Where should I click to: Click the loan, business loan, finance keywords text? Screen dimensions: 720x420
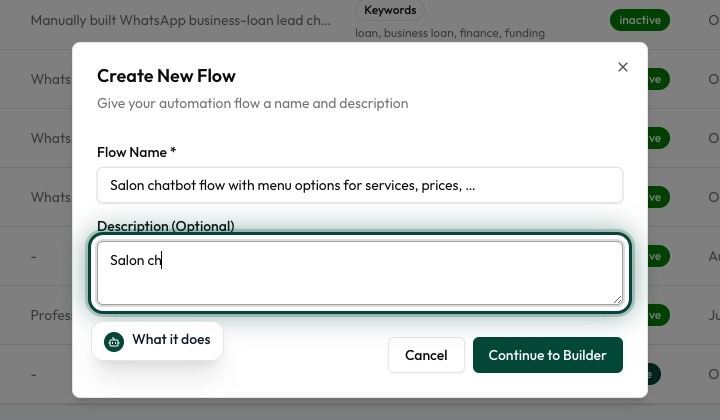tap(450, 33)
